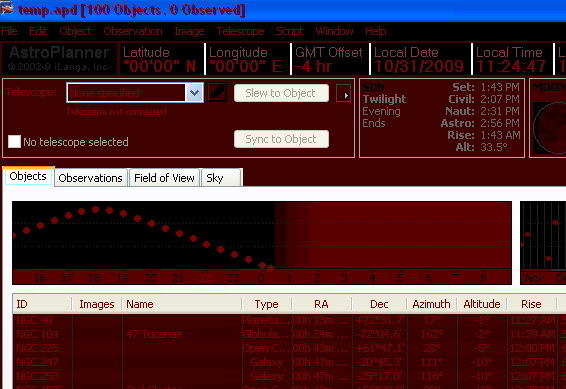Open the File menu
566x389 pixels.
click(9, 31)
